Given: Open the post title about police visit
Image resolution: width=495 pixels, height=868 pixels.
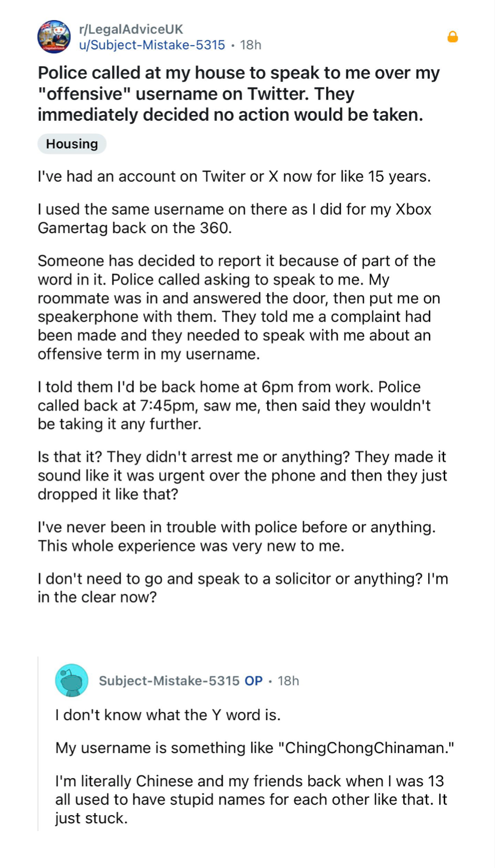Looking at the screenshot, I should [238, 93].
